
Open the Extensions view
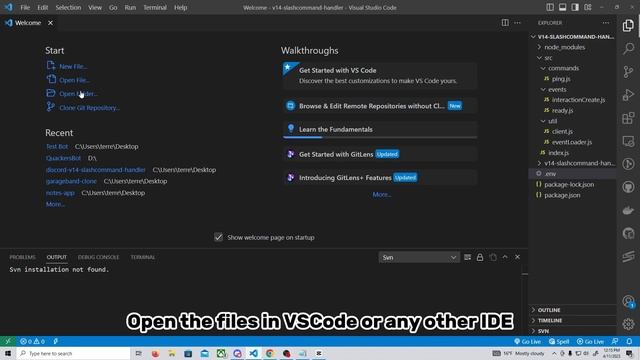coord(628,118)
